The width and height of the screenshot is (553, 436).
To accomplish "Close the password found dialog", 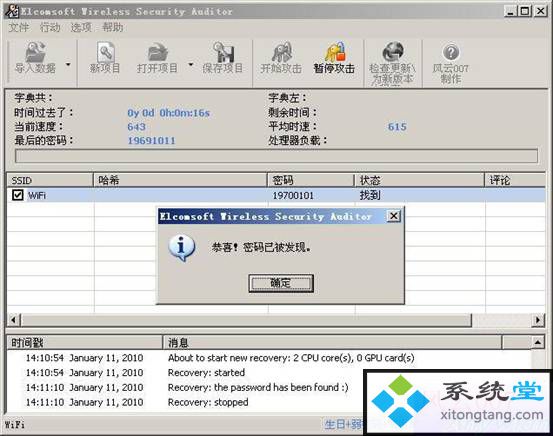I will click(394, 216).
